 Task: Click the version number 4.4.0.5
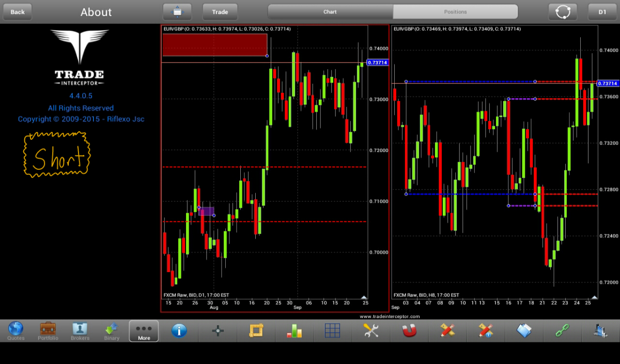click(x=81, y=96)
